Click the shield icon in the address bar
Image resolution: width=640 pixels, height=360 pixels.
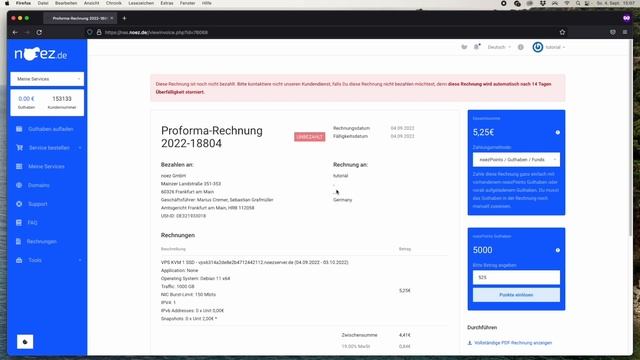[90, 32]
